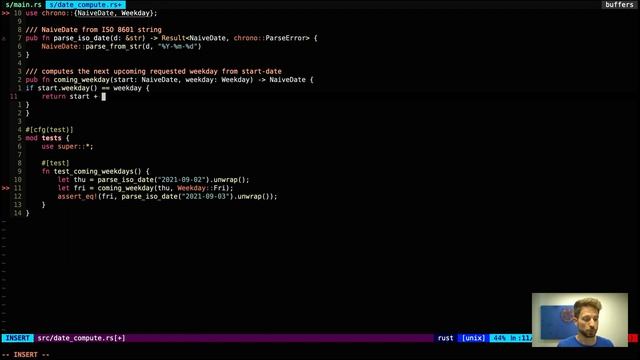Viewport: 640px width, 360px height.
Task: Click the [unix] file format status entry
Action: [x=473, y=338]
